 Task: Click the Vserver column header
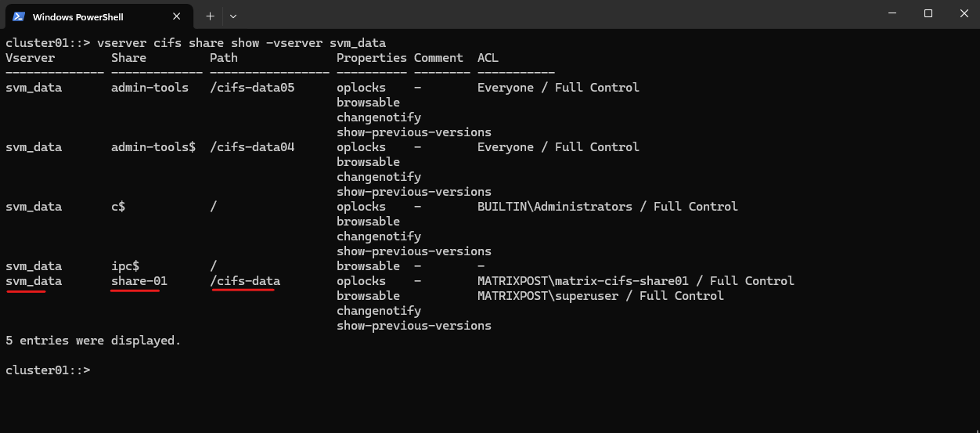(x=31, y=58)
